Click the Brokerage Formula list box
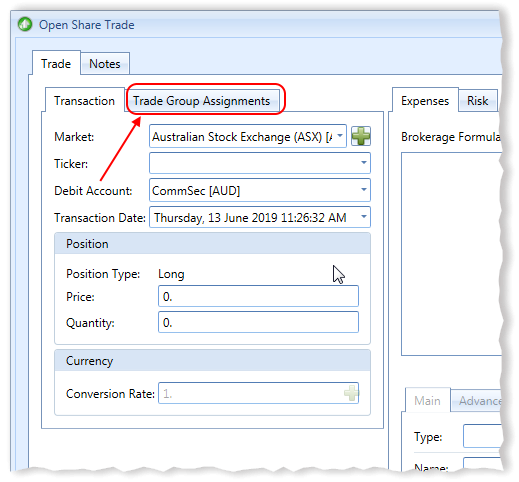 point(452,254)
